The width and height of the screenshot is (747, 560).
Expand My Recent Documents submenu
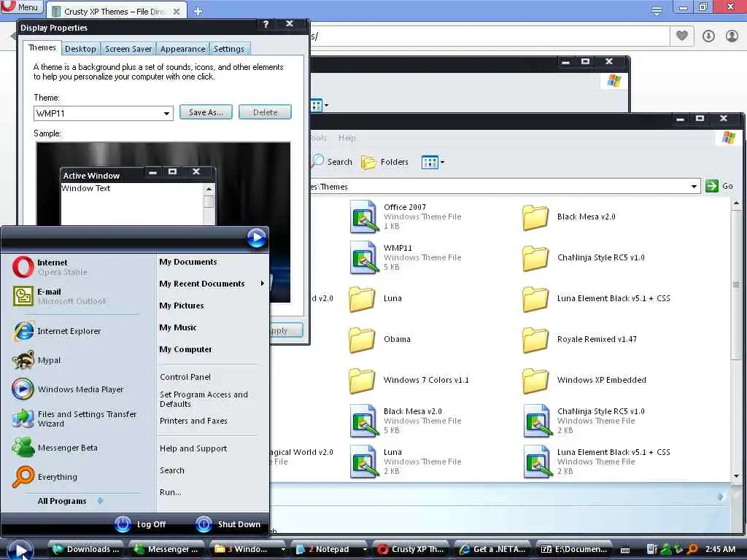tap(212, 284)
